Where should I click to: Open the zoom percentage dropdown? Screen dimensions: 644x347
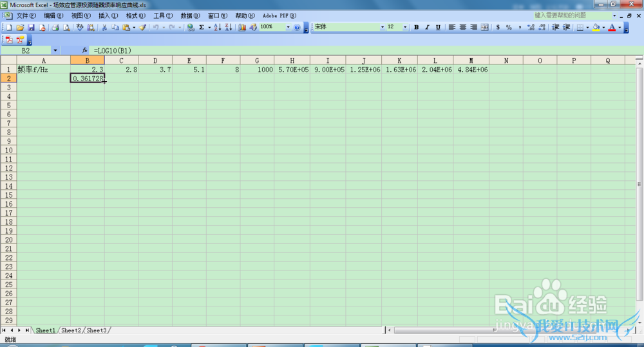(x=288, y=27)
